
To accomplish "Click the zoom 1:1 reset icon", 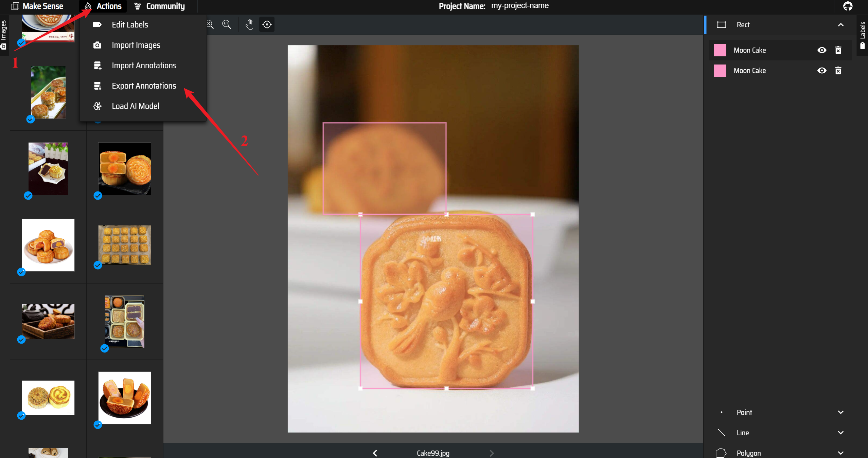I will coord(227,24).
